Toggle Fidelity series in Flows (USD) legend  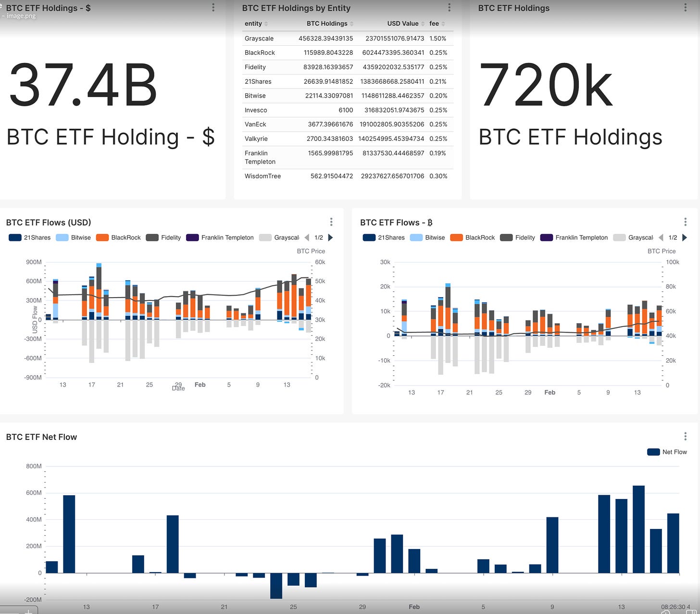coord(163,238)
